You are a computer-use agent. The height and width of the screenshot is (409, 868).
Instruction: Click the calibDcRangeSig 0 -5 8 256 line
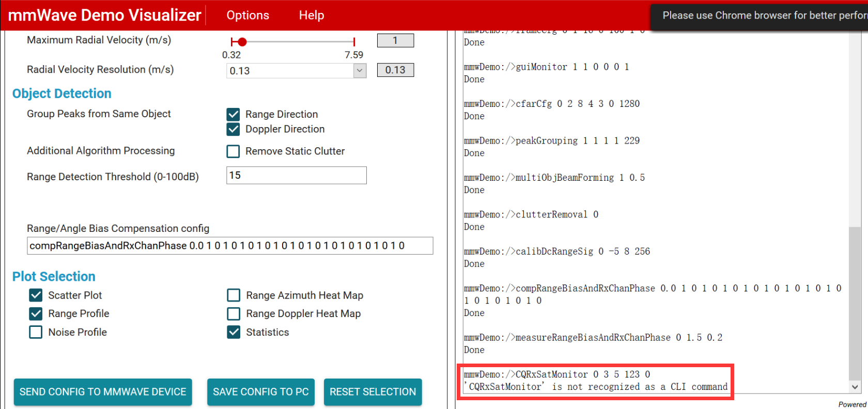[x=557, y=251]
